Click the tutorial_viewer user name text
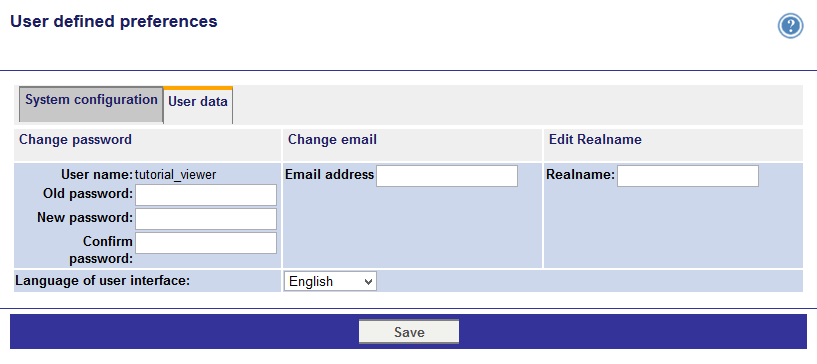The width and height of the screenshot is (817, 364). (175, 175)
